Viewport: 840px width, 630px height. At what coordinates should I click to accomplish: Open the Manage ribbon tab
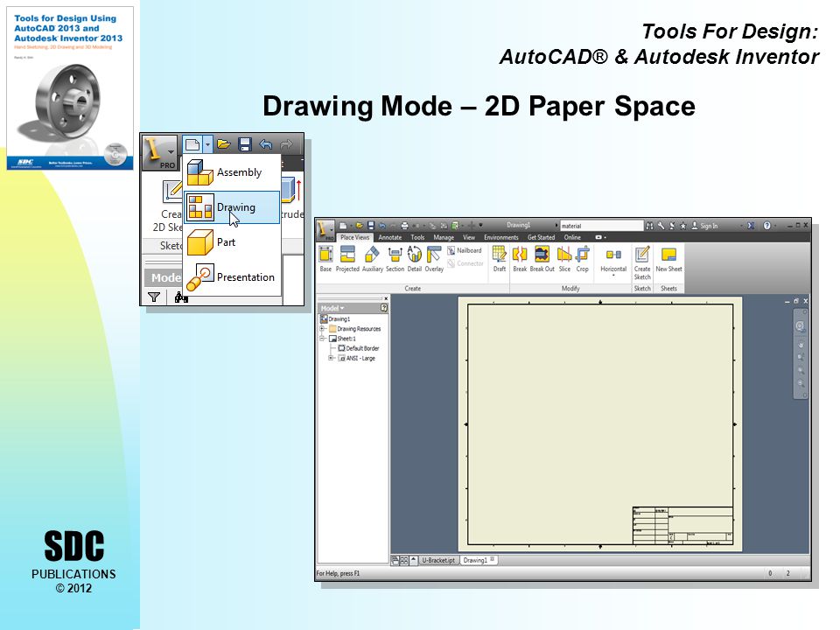(x=444, y=237)
